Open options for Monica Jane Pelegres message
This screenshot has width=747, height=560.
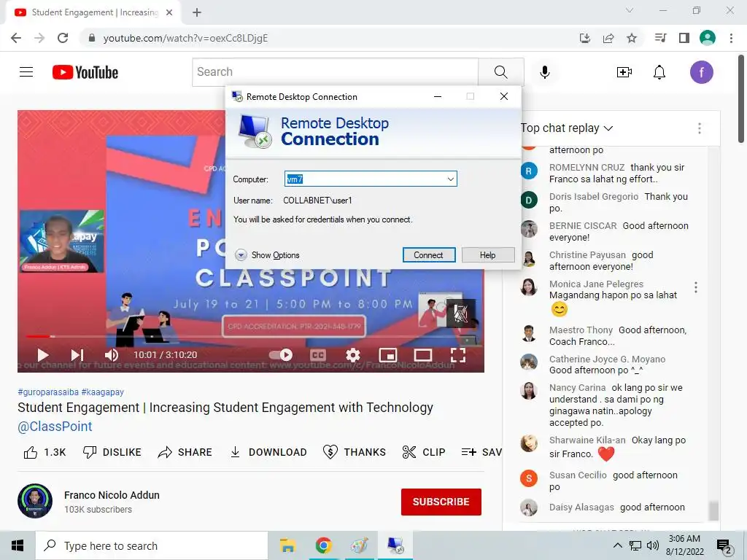pyautogui.click(x=696, y=287)
